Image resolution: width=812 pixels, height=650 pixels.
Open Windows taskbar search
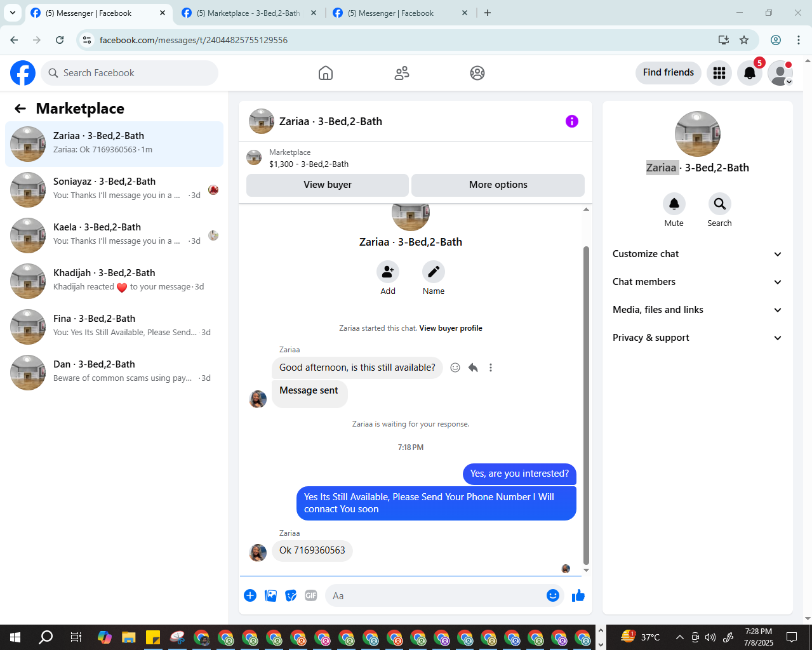tap(46, 637)
